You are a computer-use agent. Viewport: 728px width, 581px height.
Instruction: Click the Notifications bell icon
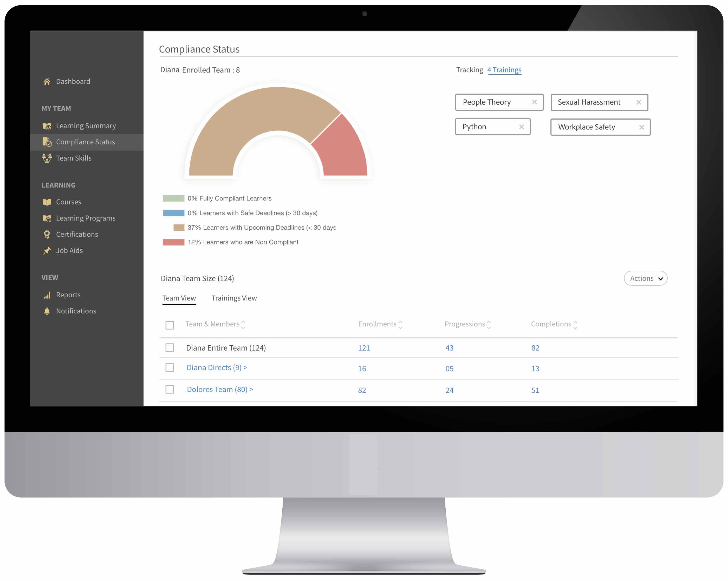coord(47,311)
